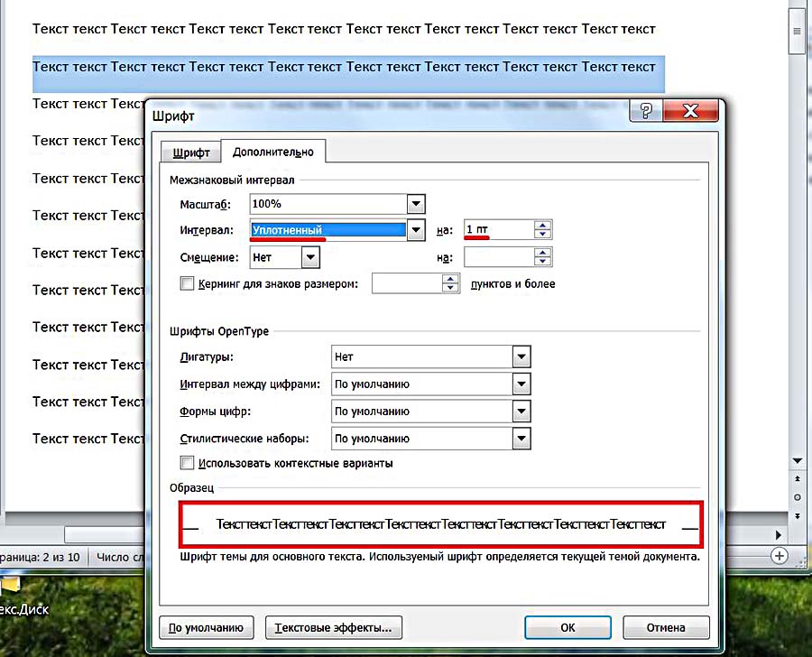
Task: Toggle the Использовать контекстные варианты checkbox
Action: pyautogui.click(x=188, y=463)
